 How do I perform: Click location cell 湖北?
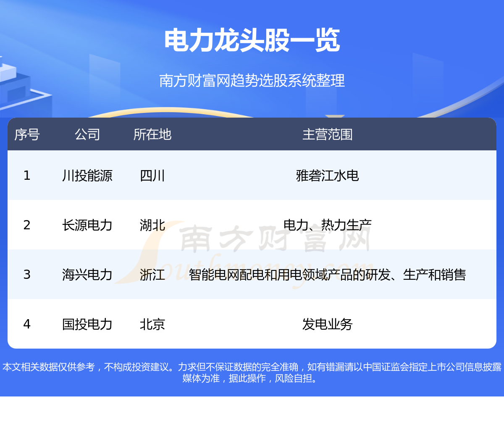[152, 225]
